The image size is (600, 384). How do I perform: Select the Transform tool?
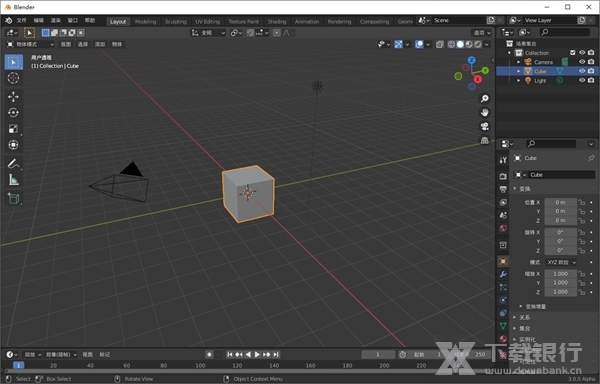(13, 145)
